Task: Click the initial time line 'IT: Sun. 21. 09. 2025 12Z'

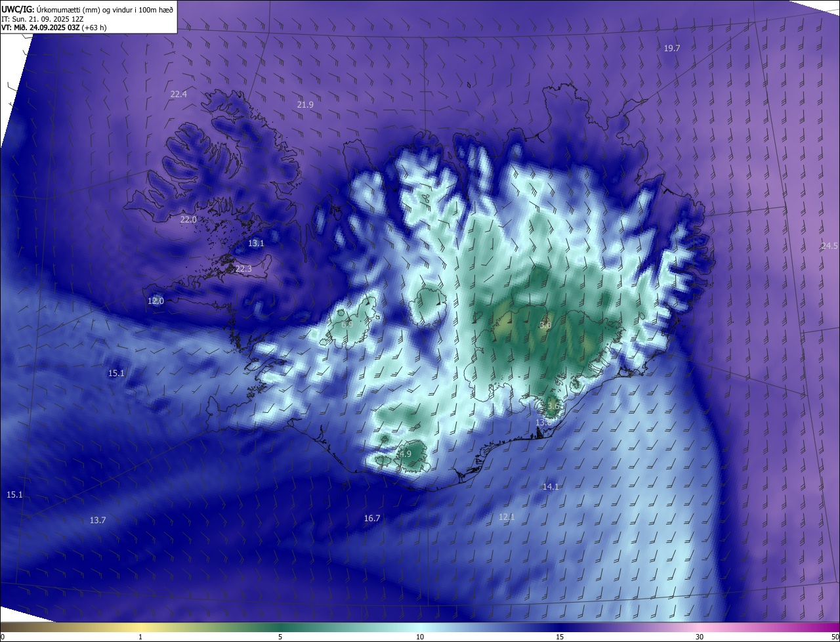Action: click(x=43, y=18)
